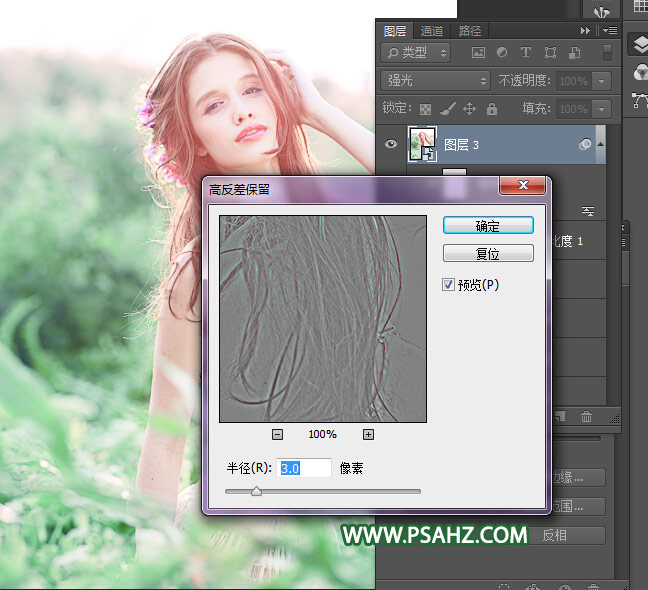Click the lock image pixels brush icon
The width and height of the screenshot is (648, 590).
click(448, 109)
